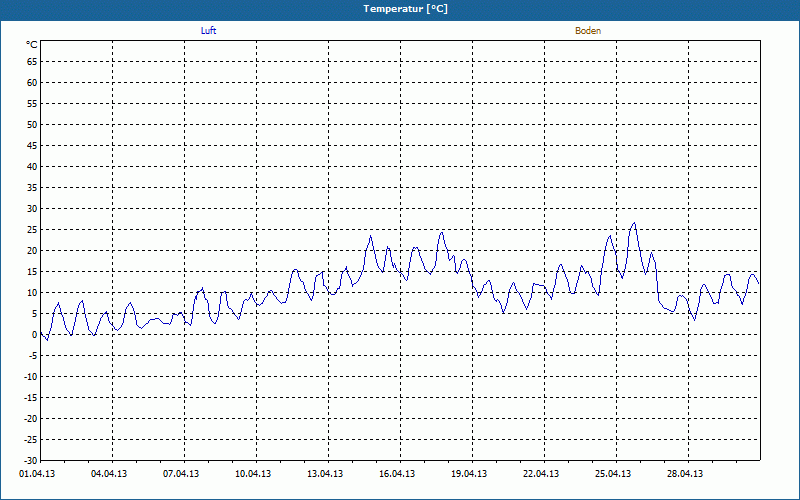Screen dimensions: 800x500
Task: Click date label 16.04.13
Action: click(397, 474)
